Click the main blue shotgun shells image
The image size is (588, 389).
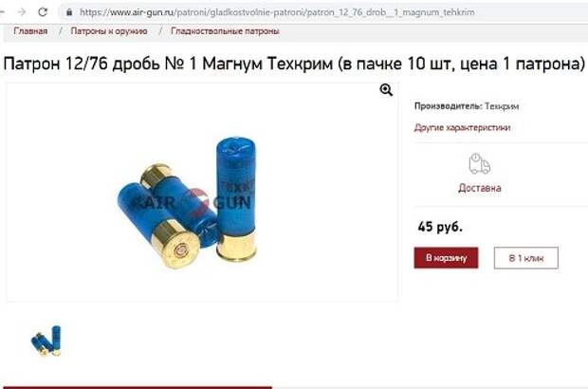pos(188,203)
